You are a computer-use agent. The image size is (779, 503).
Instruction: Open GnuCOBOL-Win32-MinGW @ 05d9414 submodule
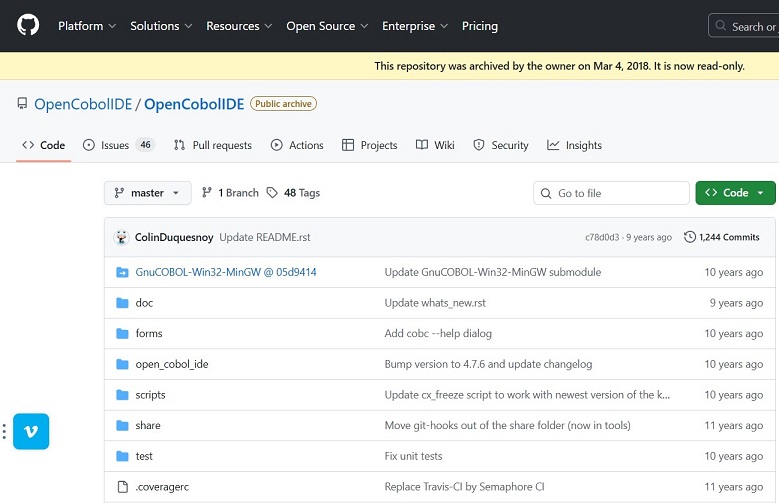[226, 272]
